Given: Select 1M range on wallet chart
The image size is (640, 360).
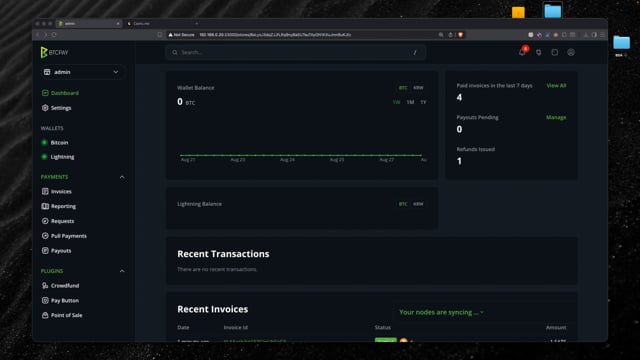Looking at the screenshot, I should [x=410, y=102].
